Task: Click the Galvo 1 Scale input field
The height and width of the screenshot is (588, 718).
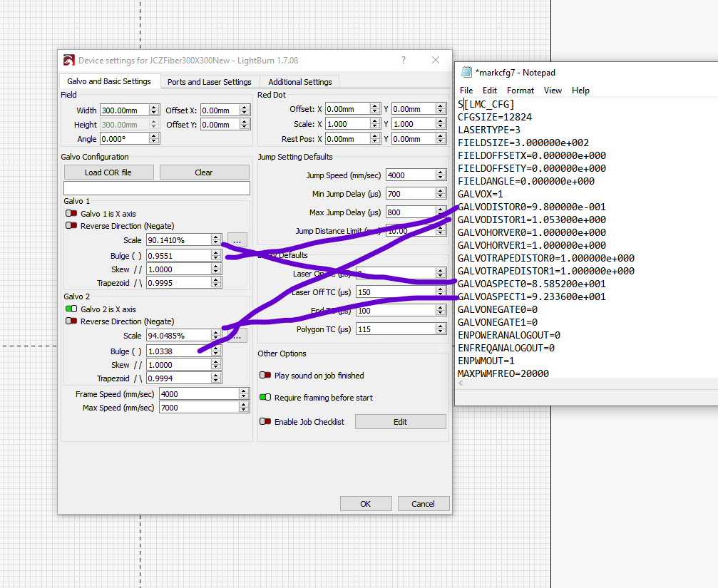Action: click(178, 239)
